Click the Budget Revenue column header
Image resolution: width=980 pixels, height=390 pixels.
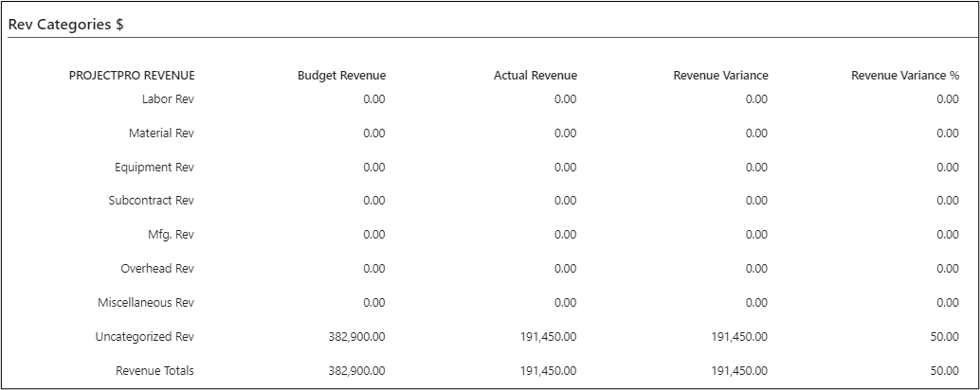[341, 76]
